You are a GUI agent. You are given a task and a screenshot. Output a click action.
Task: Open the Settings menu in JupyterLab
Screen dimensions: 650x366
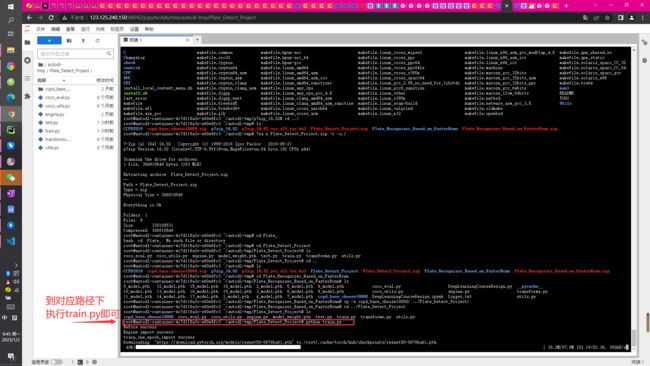(134, 29)
